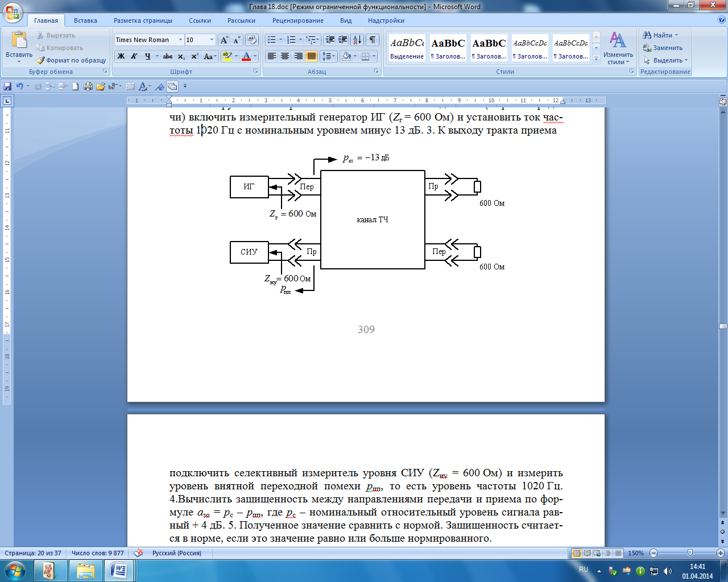Click the Заменить (Replace) button
The width and height of the screenshot is (728, 582).
click(663, 48)
